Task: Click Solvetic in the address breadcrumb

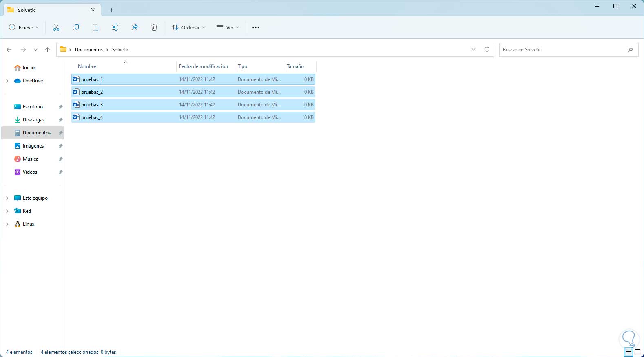Action: coord(120,50)
